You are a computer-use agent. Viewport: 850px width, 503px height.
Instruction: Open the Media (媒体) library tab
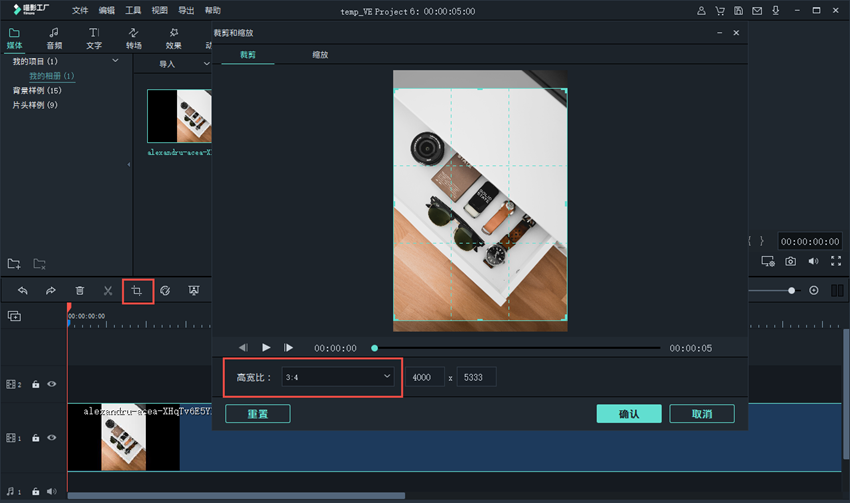(x=15, y=38)
